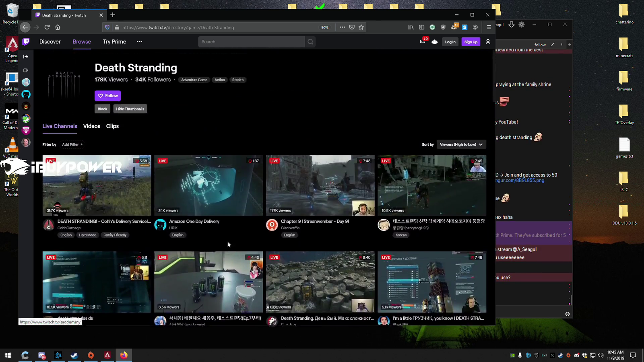Open Windows notification center

point(633,355)
